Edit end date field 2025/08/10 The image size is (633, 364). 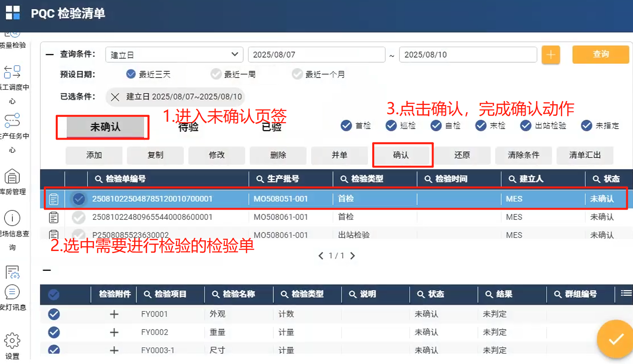pyautogui.click(x=468, y=55)
